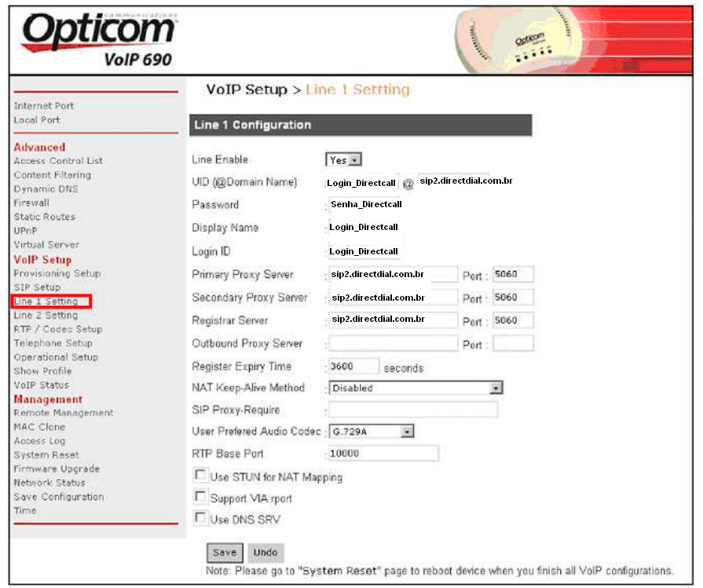The width and height of the screenshot is (703, 588).
Task: Click the Management section heading
Action: [x=48, y=399]
